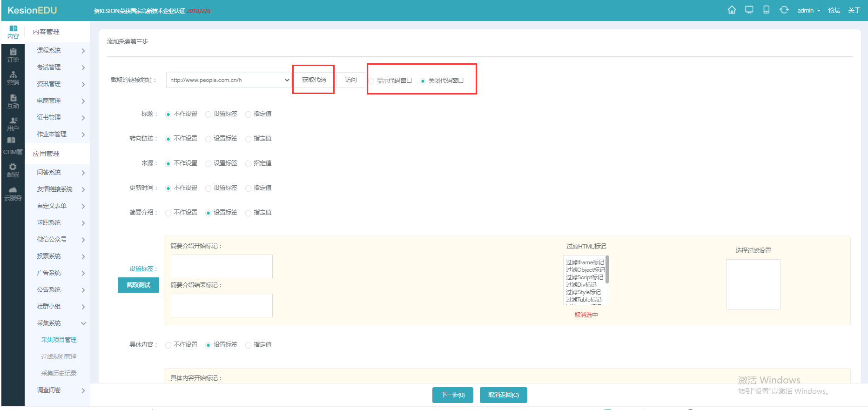Open the 截取的链接地址 URL dropdown

click(x=229, y=80)
